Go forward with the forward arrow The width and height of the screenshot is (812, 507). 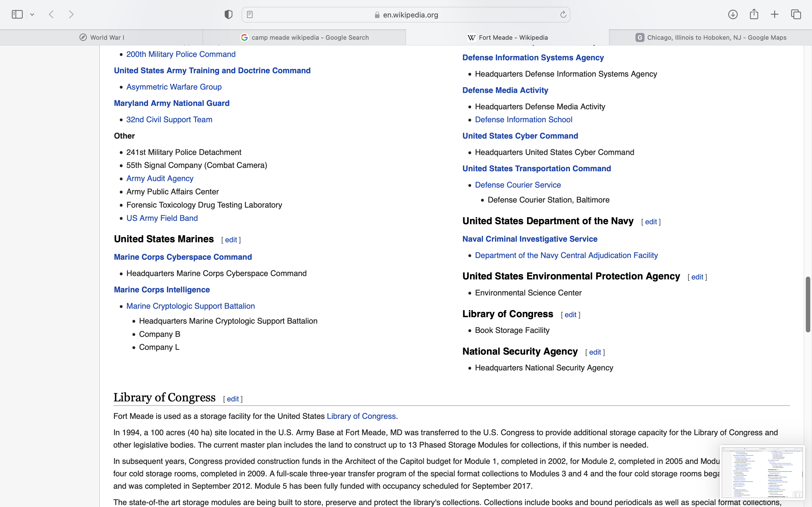(71, 14)
